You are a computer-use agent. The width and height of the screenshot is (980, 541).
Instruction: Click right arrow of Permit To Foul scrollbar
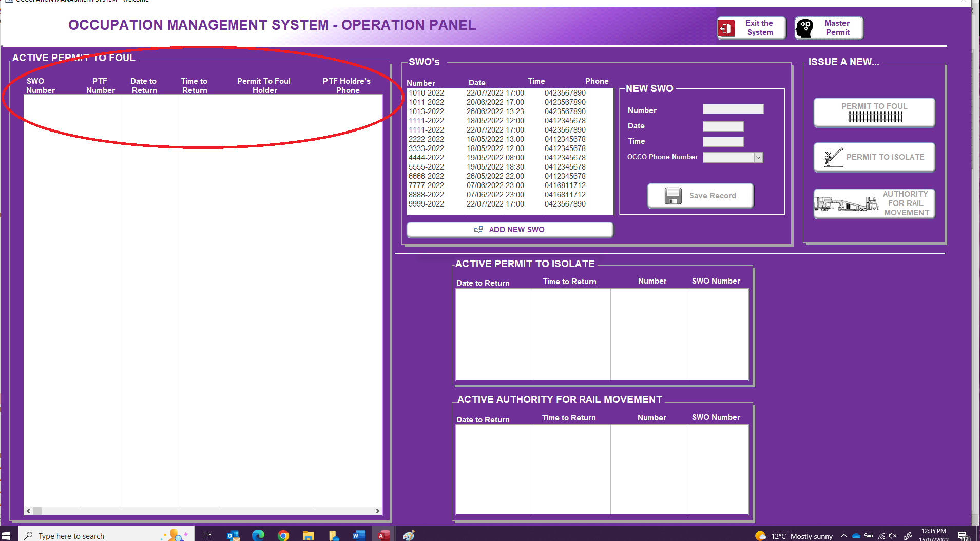point(378,511)
